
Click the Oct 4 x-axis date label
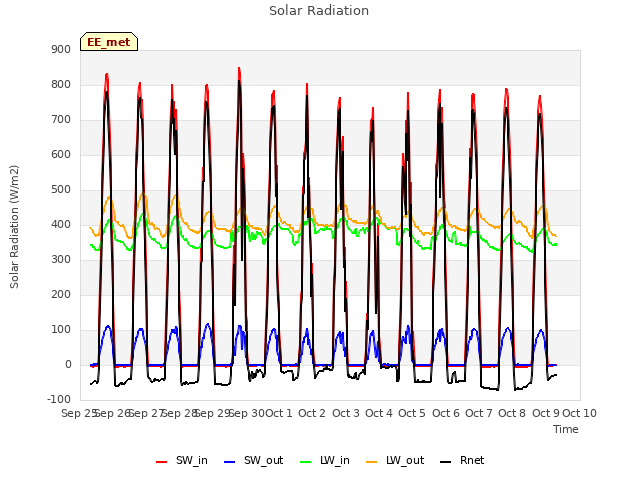tap(379, 413)
